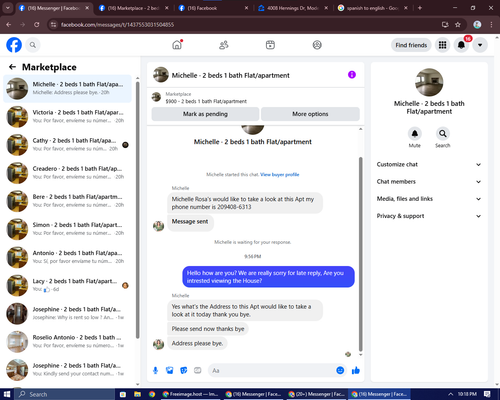Open the tab search dropdown arrow
500x400 pixels.
tap(7, 8)
